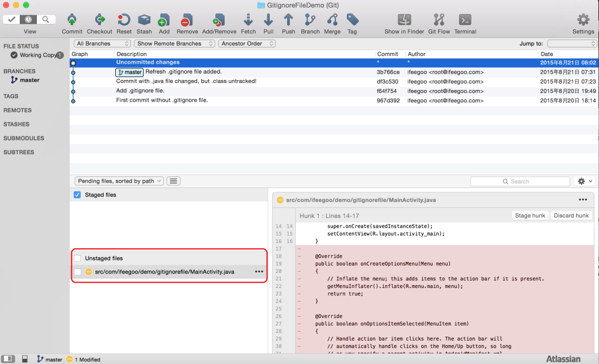The image size is (599, 364).
Task: Expand the SUBMODULES sidebar section
Action: pyautogui.click(x=23, y=138)
